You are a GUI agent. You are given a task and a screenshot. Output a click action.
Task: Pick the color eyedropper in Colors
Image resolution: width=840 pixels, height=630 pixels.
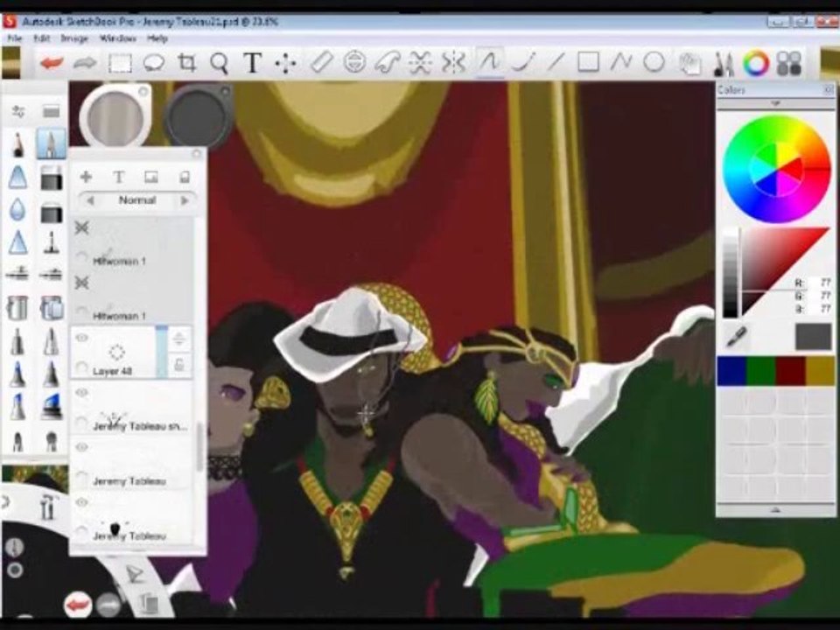738,337
